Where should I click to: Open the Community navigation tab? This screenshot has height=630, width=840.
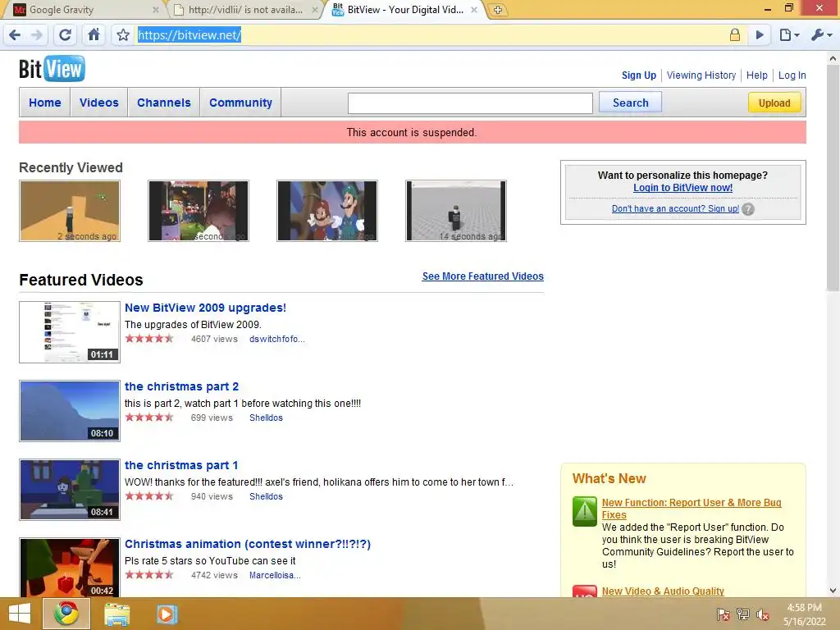[240, 103]
